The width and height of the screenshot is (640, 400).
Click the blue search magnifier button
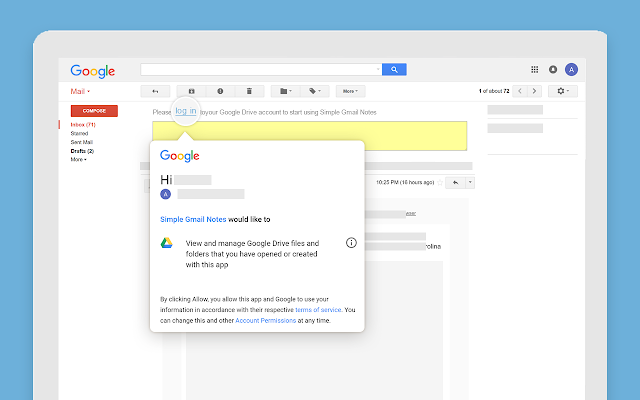pos(394,69)
